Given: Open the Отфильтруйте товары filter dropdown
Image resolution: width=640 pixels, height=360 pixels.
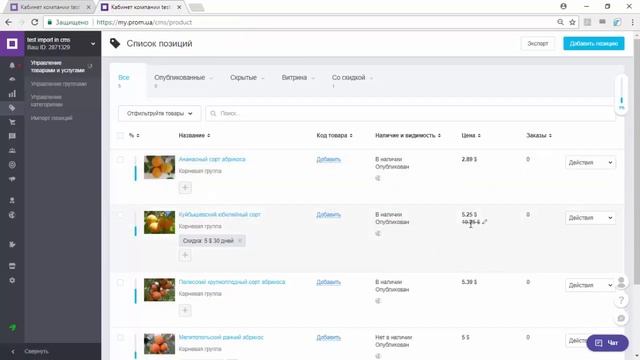Looking at the screenshot, I should click(x=159, y=113).
